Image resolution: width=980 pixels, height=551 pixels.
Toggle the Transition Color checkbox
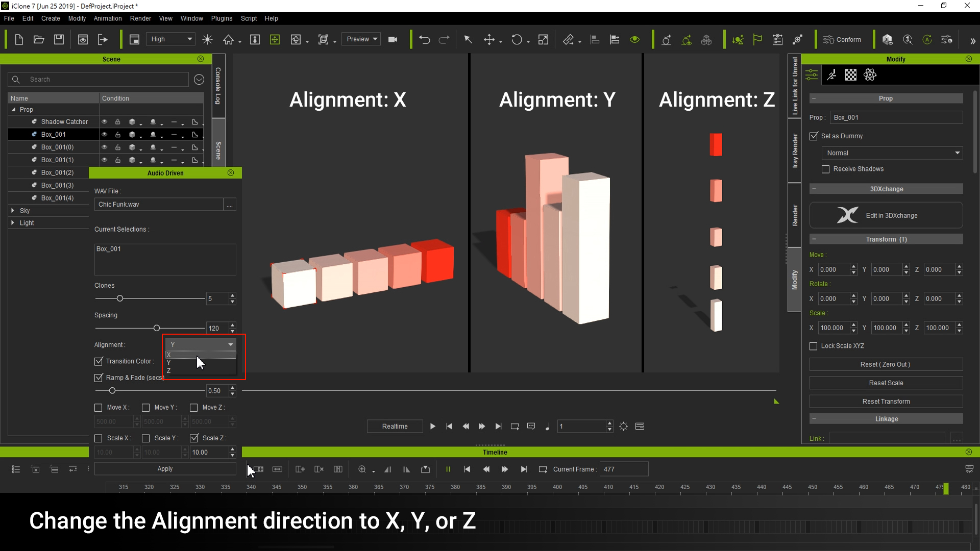pyautogui.click(x=99, y=361)
